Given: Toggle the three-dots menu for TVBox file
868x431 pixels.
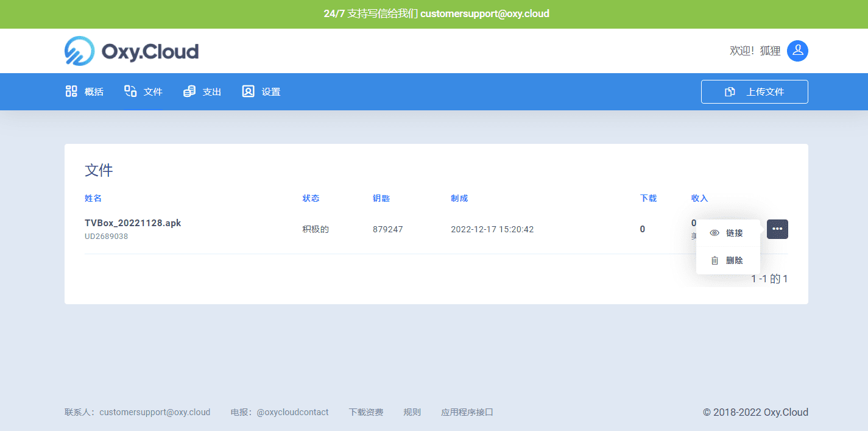Looking at the screenshot, I should click(x=777, y=229).
